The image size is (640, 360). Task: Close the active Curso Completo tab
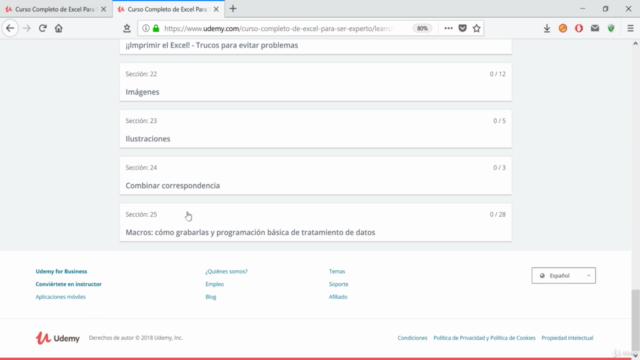click(x=216, y=9)
